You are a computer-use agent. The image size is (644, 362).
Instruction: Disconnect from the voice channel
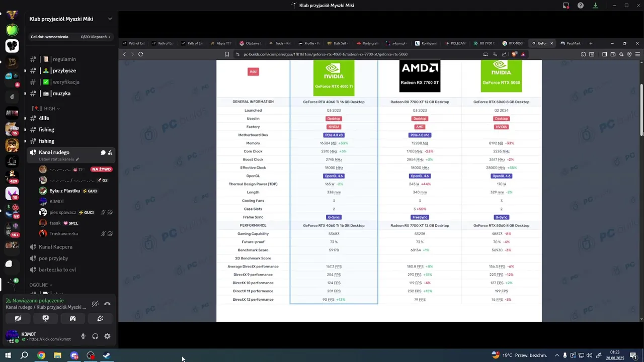click(107, 304)
